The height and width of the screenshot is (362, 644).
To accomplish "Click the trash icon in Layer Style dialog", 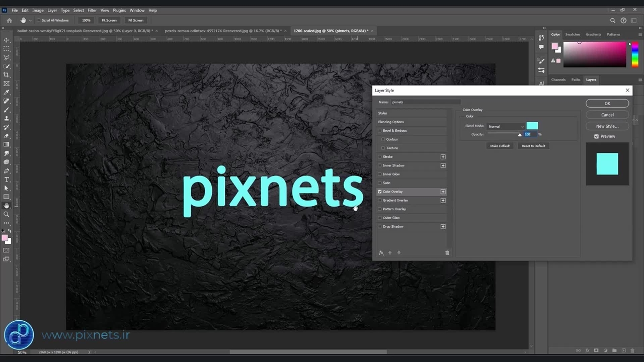I will tap(447, 253).
